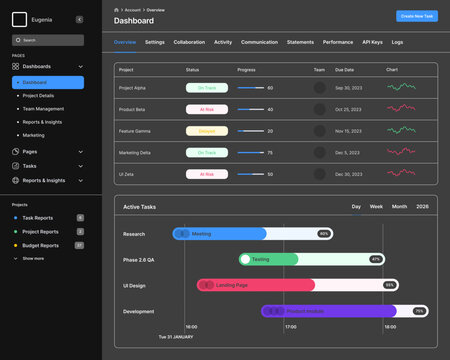Click the UI Zeta team avatar
This screenshot has height=360, width=450.
(319, 174)
